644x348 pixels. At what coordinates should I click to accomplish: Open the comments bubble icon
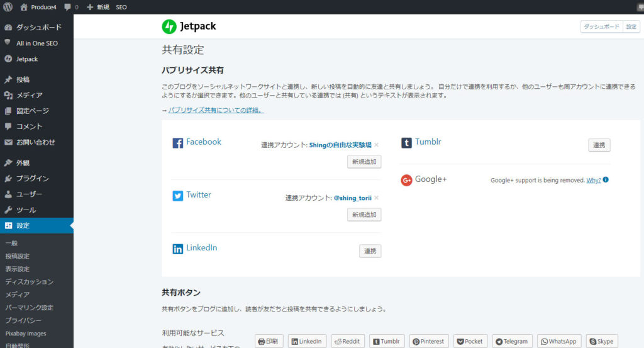pyautogui.click(x=68, y=7)
